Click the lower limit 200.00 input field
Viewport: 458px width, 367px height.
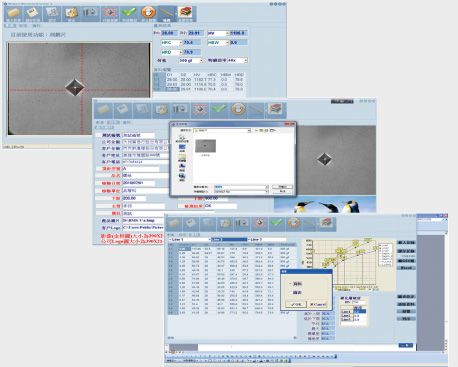click(x=134, y=198)
